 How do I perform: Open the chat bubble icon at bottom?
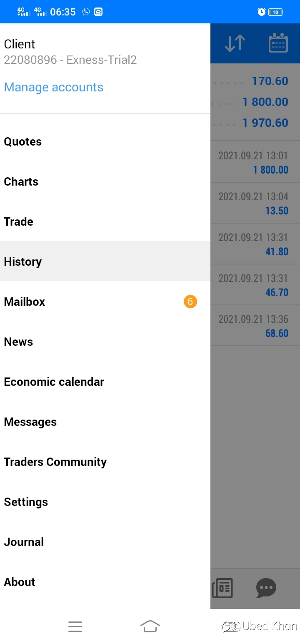[x=266, y=588]
